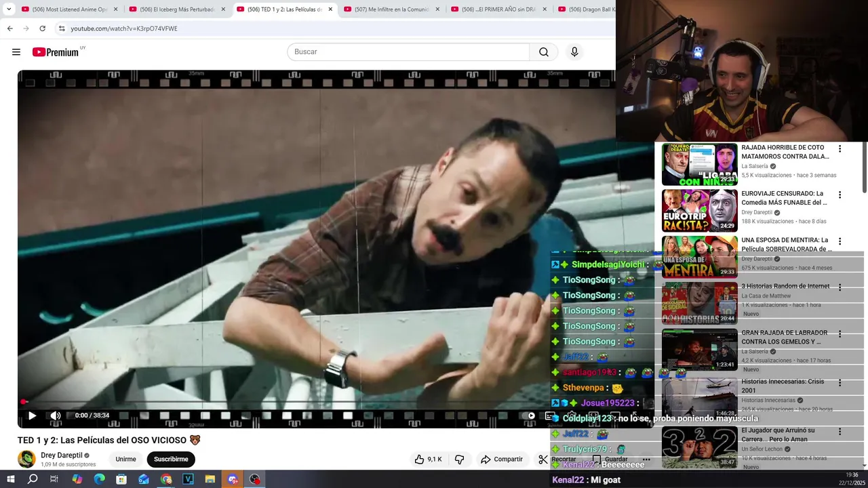Open 'EUROVIAJE CENSURADO' video title
Image resolution: width=868 pixels, height=488 pixels.
pyautogui.click(x=785, y=198)
